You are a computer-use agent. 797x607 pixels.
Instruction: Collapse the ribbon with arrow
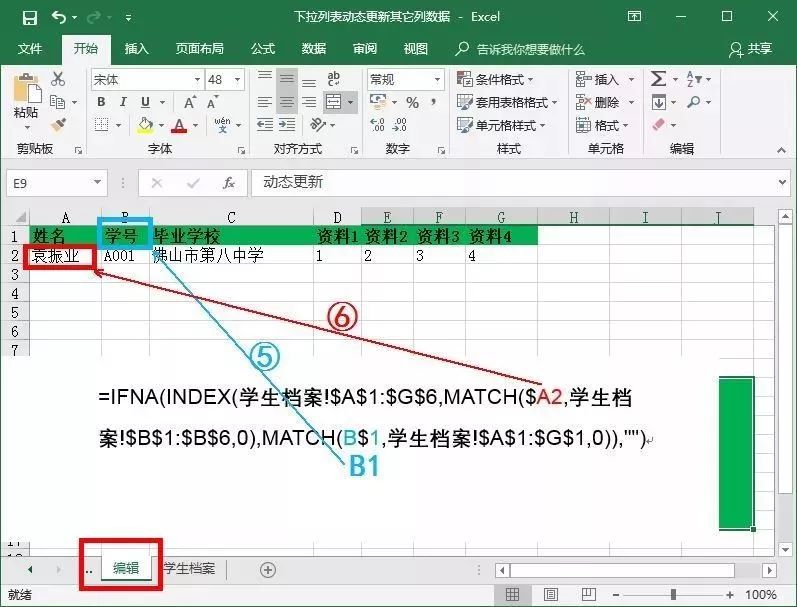point(781,150)
